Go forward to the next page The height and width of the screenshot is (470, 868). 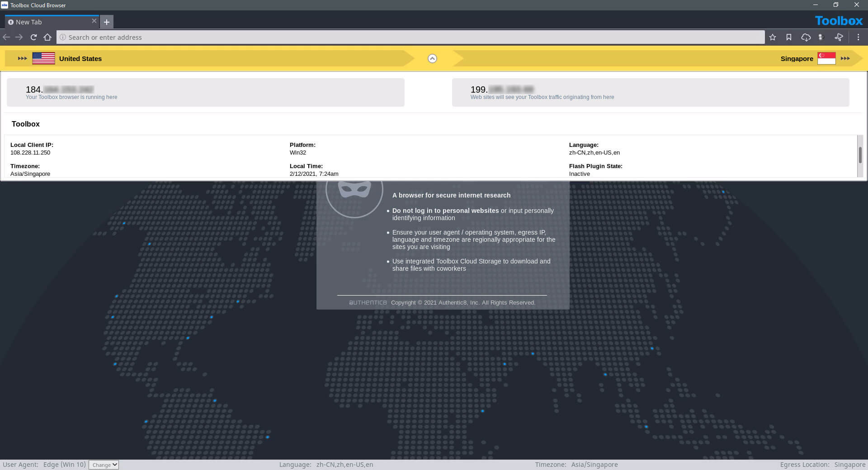click(19, 37)
